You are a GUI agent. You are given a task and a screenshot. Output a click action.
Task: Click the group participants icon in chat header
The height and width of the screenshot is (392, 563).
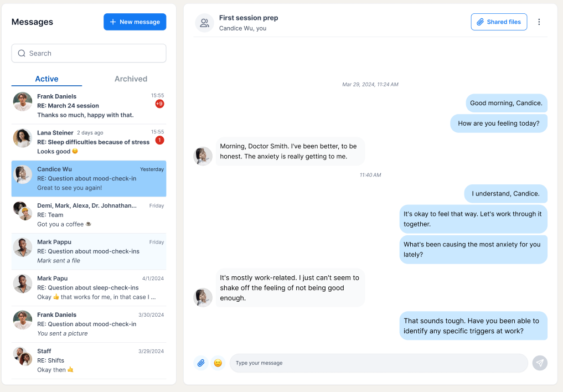(204, 23)
